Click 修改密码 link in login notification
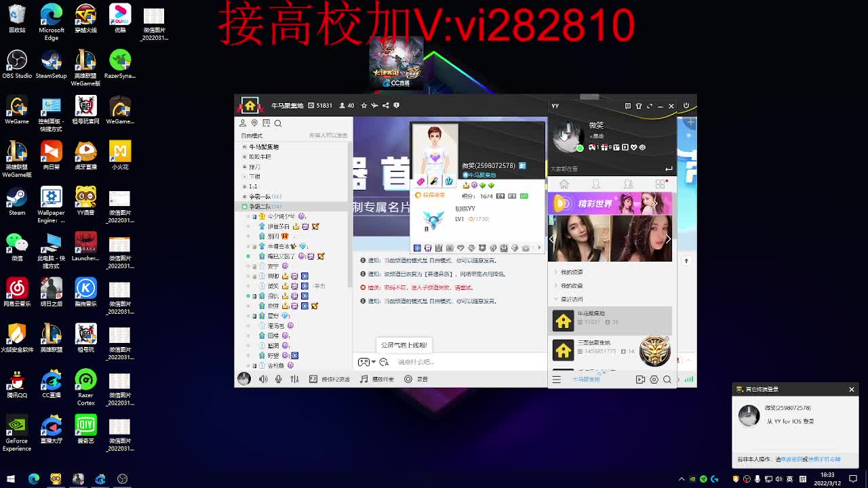This screenshot has width=868, height=488. tap(791, 460)
